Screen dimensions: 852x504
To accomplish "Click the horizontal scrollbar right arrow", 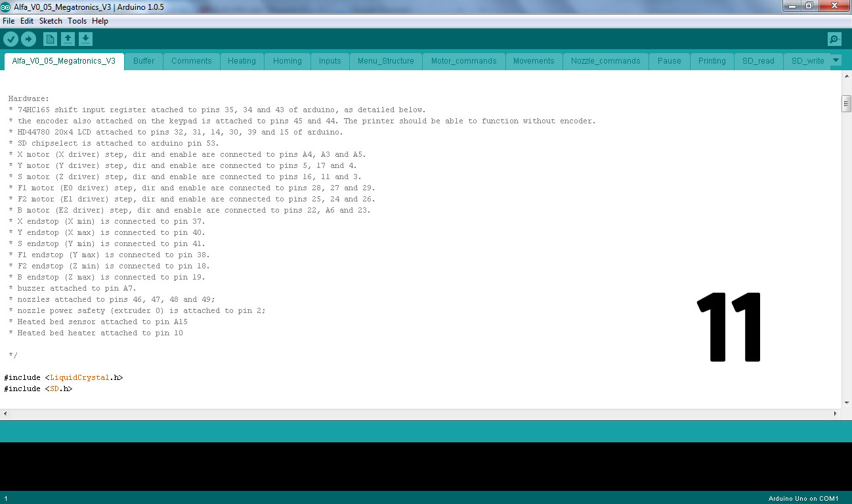I will (836, 414).
